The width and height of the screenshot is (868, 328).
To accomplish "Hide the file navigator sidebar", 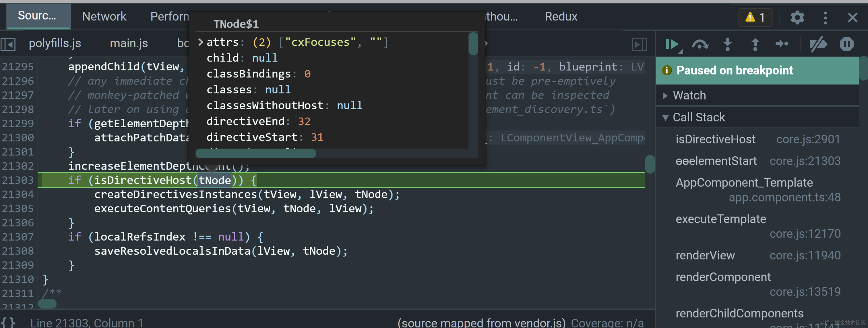I will click(8, 44).
